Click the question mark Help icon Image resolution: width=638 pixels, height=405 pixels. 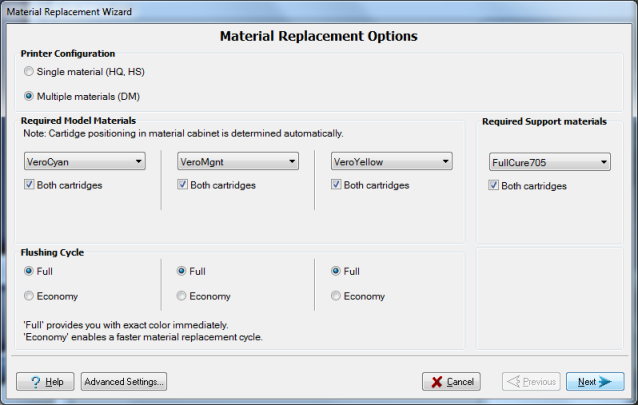tap(36, 382)
